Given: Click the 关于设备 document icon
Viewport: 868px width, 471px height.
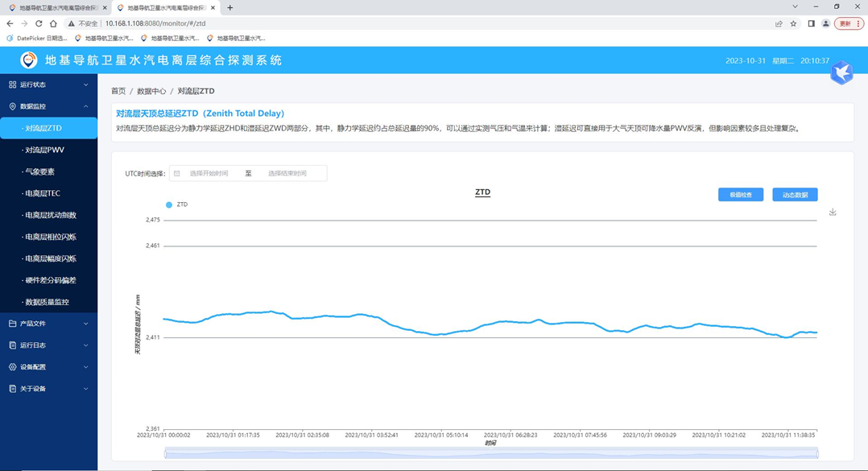Looking at the screenshot, I should 13,389.
